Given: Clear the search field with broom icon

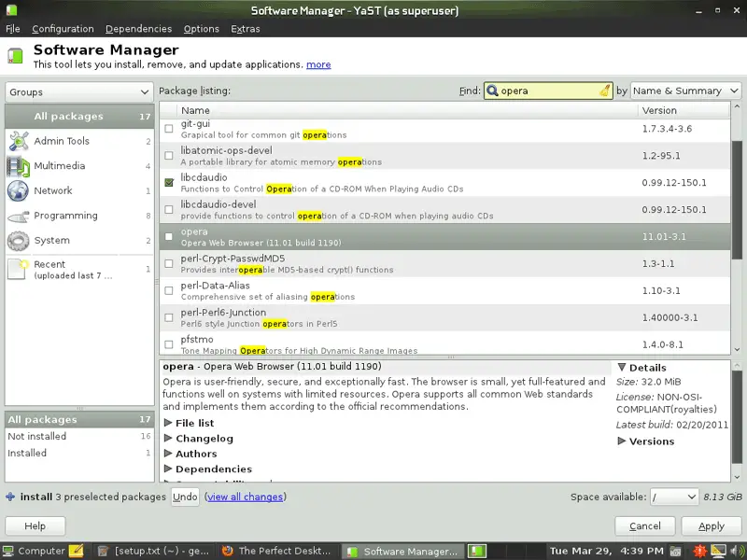Looking at the screenshot, I should pos(605,91).
